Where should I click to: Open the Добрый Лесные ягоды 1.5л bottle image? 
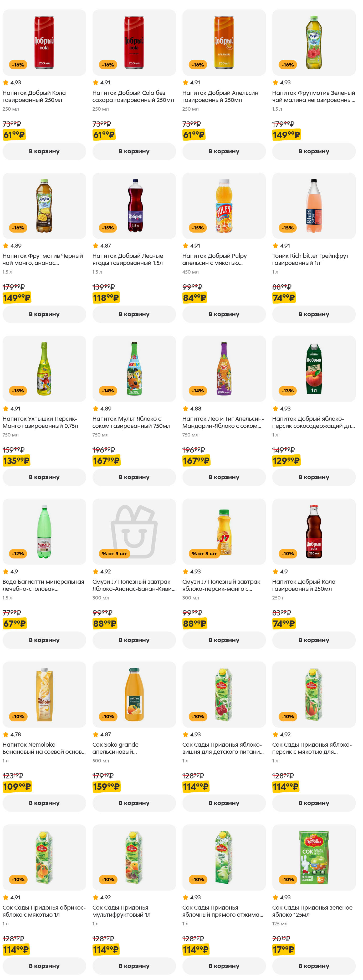click(x=135, y=206)
